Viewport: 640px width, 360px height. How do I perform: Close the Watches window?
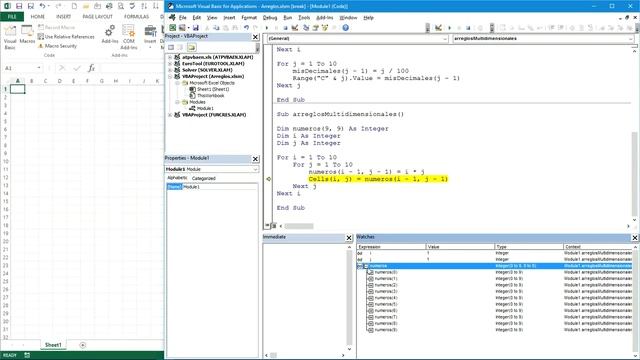[635, 238]
